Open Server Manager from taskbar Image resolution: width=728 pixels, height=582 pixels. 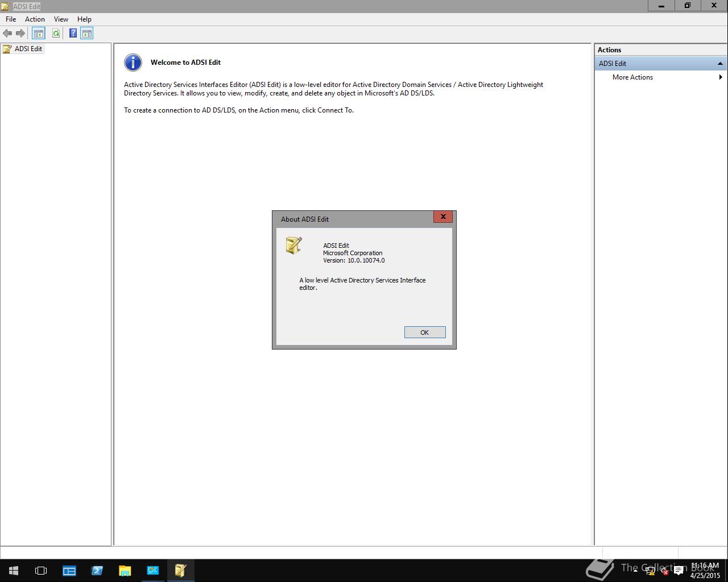click(69, 571)
